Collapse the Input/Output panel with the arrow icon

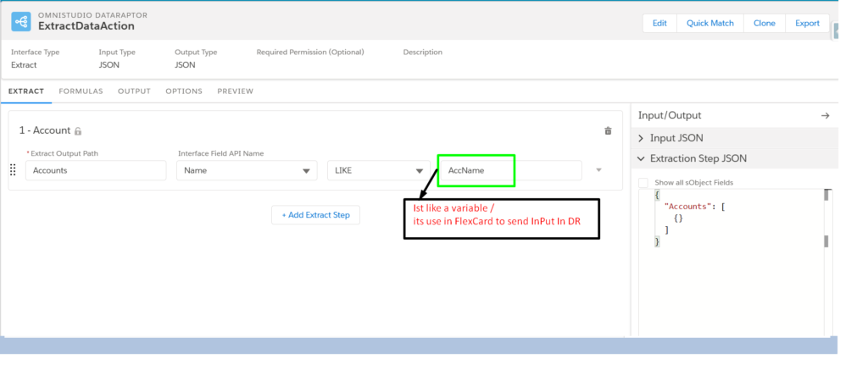[x=825, y=115]
